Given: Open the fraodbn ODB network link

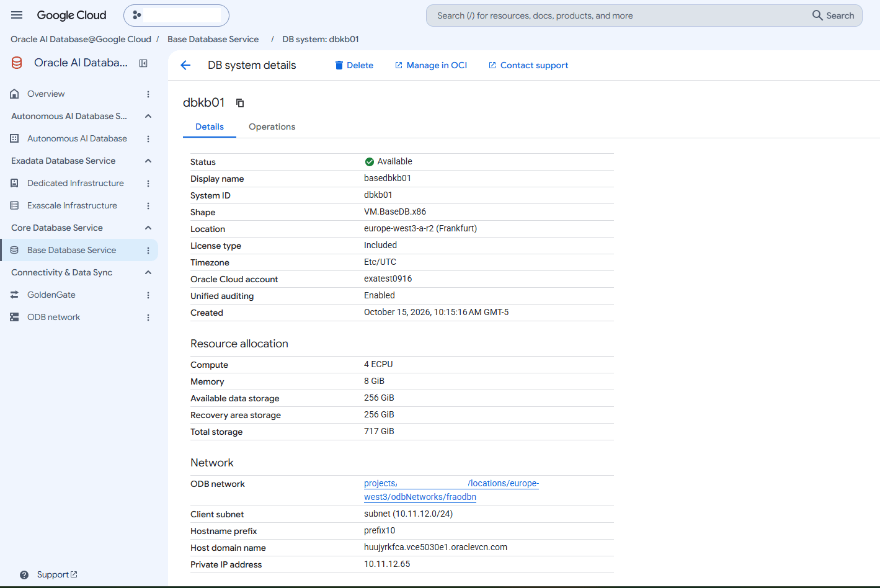Looking at the screenshot, I should (x=451, y=490).
